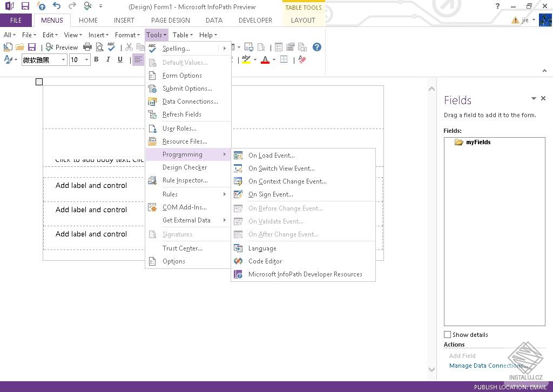The height and width of the screenshot is (392, 553).
Task: Select the myFields tree node
Action: (x=478, y=142)
